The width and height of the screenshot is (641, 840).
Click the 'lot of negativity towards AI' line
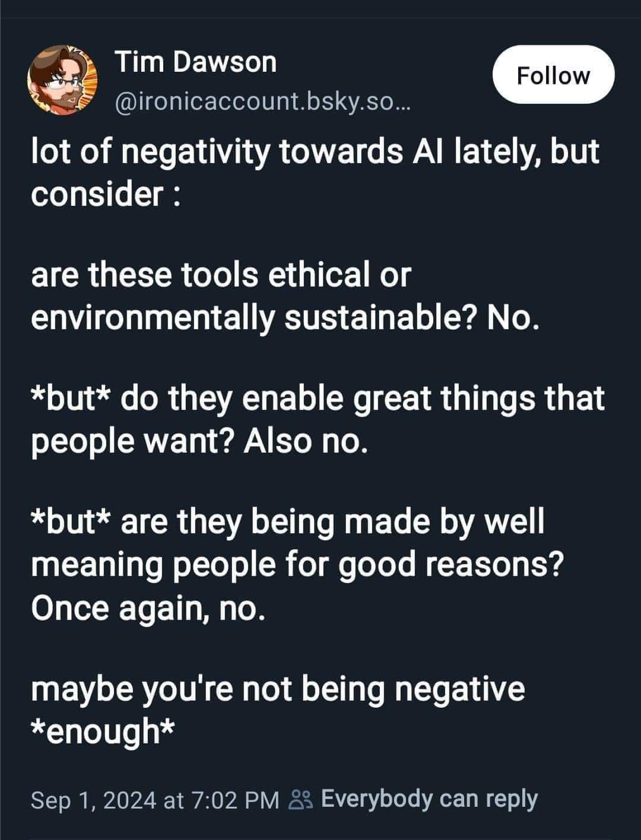coord(315,152)
